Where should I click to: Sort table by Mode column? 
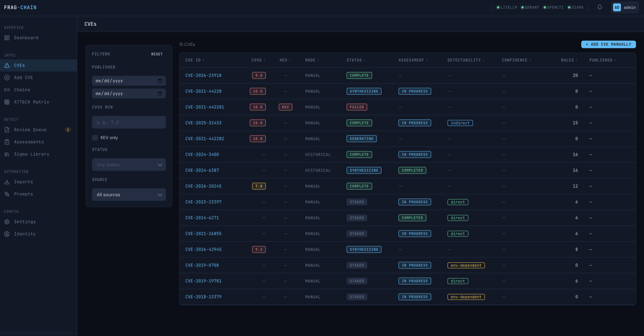click(312, 60)
